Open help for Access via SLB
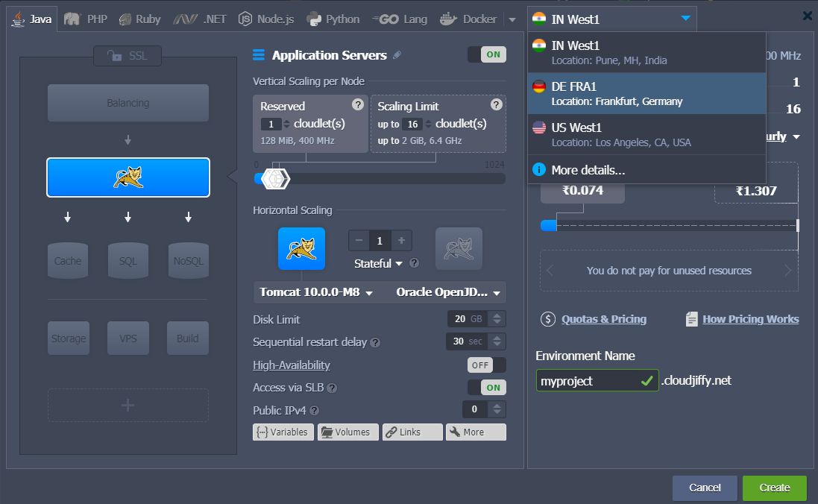 coord(332,388)
